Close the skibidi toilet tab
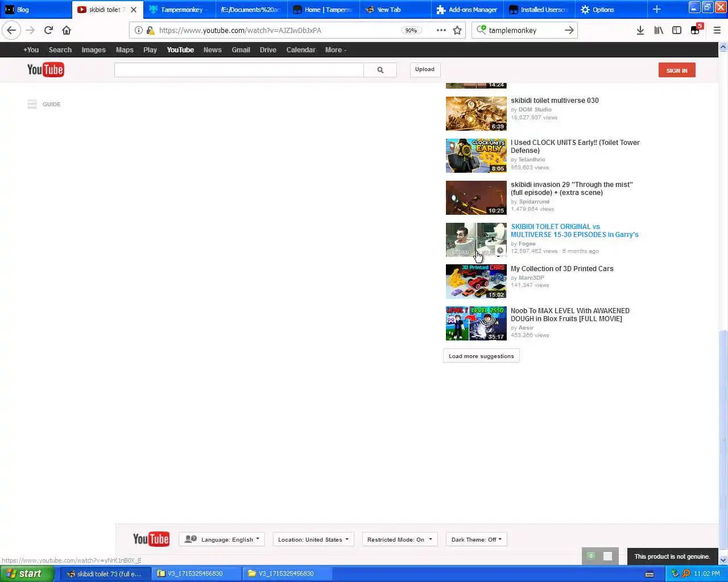This screenshot has height=582, width=728. (134, 10)
